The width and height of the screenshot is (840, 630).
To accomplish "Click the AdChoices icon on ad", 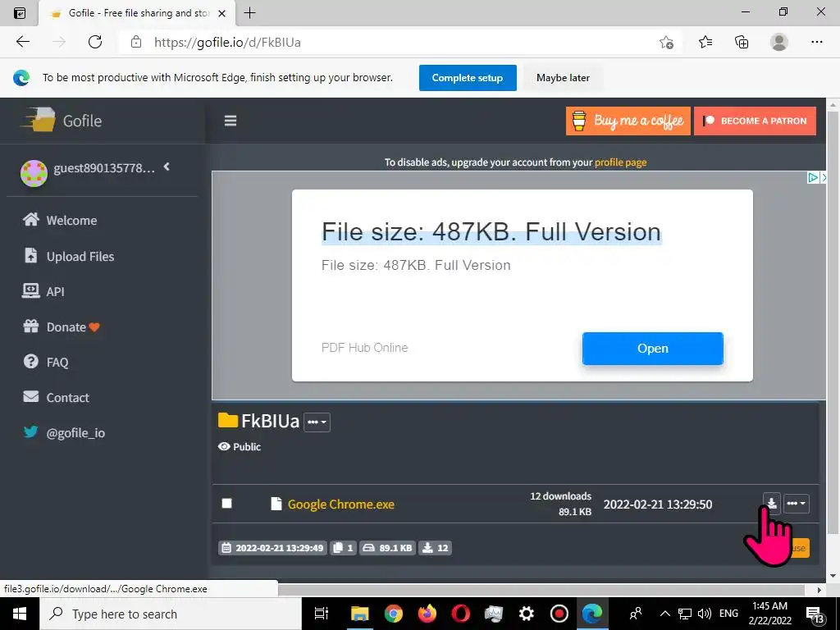I will click(x=813, y=178).
